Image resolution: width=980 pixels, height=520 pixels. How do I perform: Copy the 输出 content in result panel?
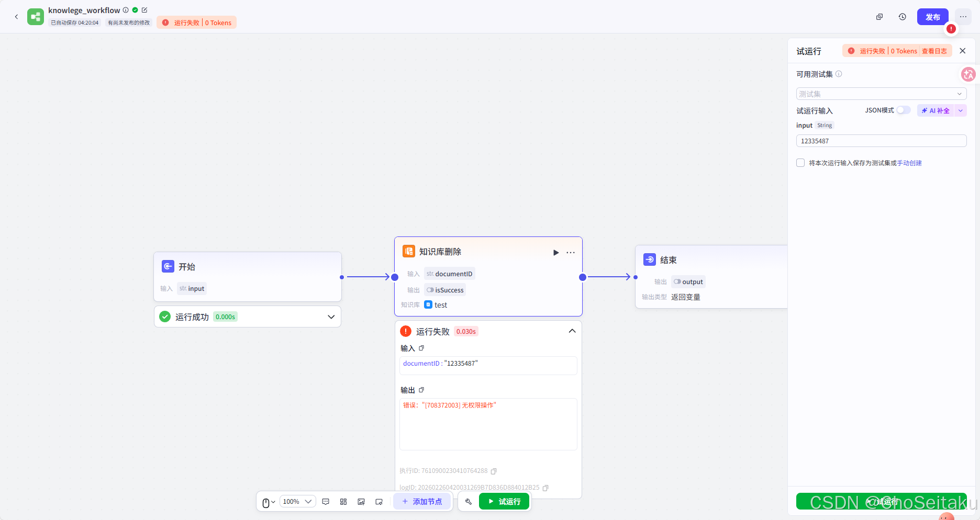pyautogui.click(x=421, y=390)
